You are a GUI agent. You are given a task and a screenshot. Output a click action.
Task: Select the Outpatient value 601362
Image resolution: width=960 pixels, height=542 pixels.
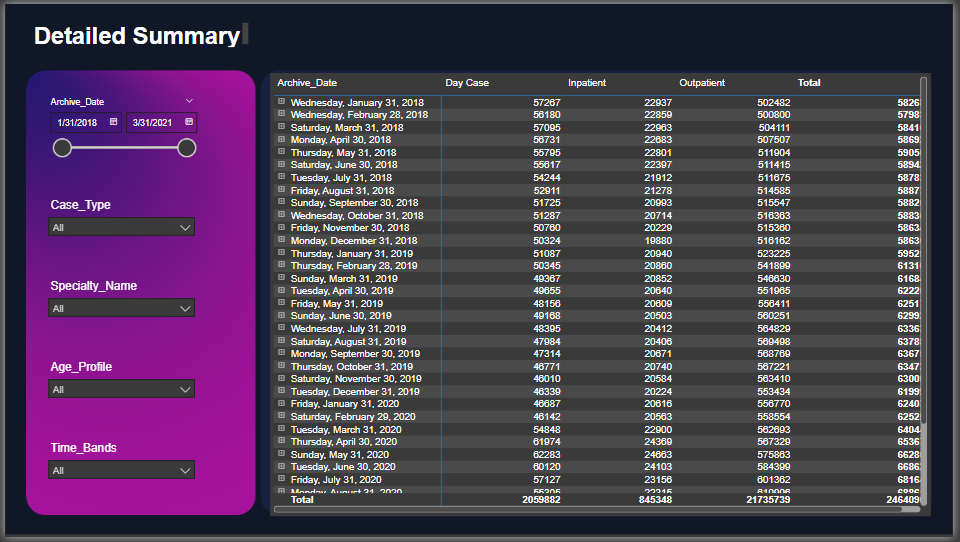coord(773,480)
